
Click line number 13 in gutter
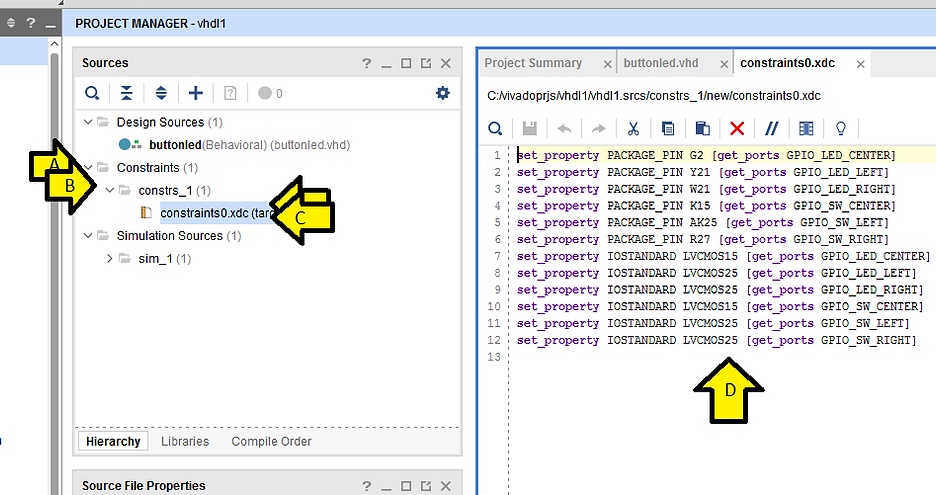(494, 356)
